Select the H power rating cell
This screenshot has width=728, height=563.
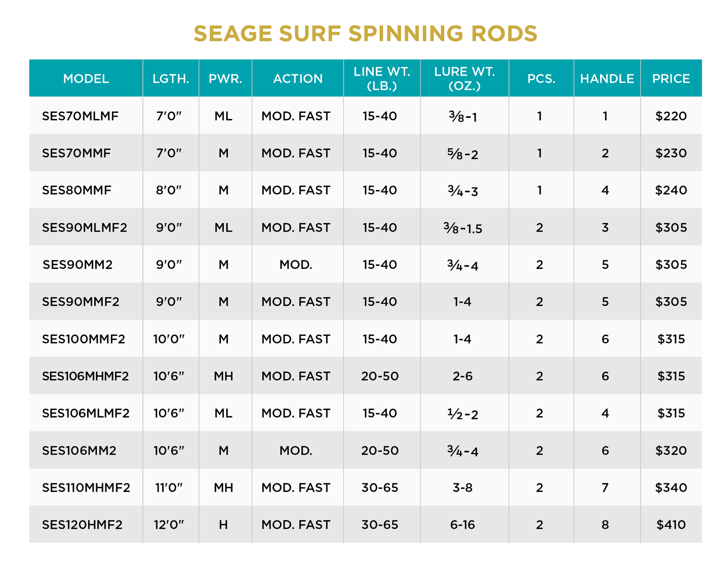click(x=223, y=525)
